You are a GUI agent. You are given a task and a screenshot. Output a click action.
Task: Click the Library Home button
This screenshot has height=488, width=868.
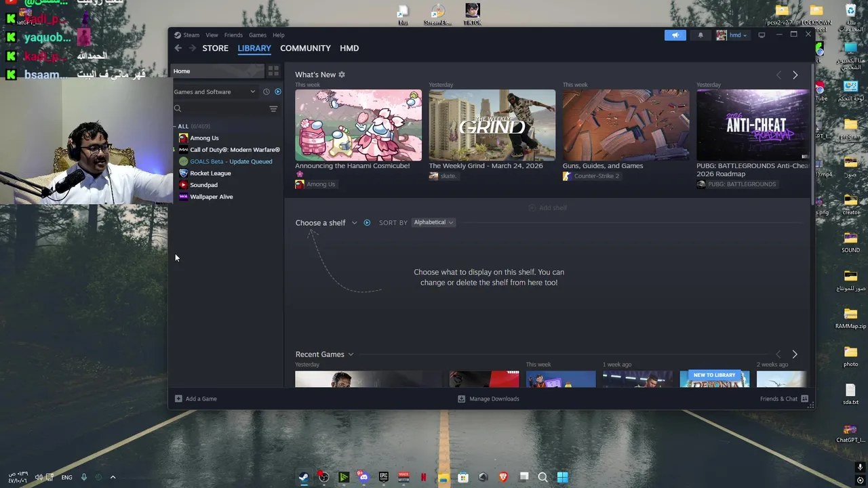coord(217,71)
